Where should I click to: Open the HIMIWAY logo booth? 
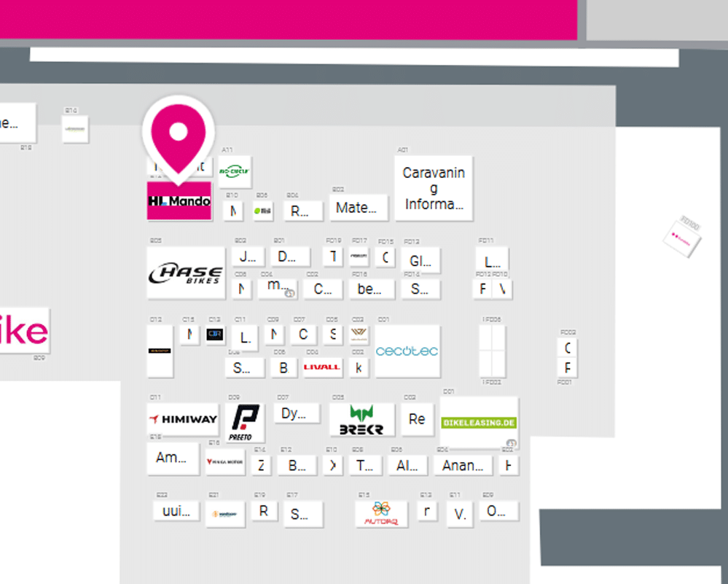pyautogui.click(x=183, y=419)
